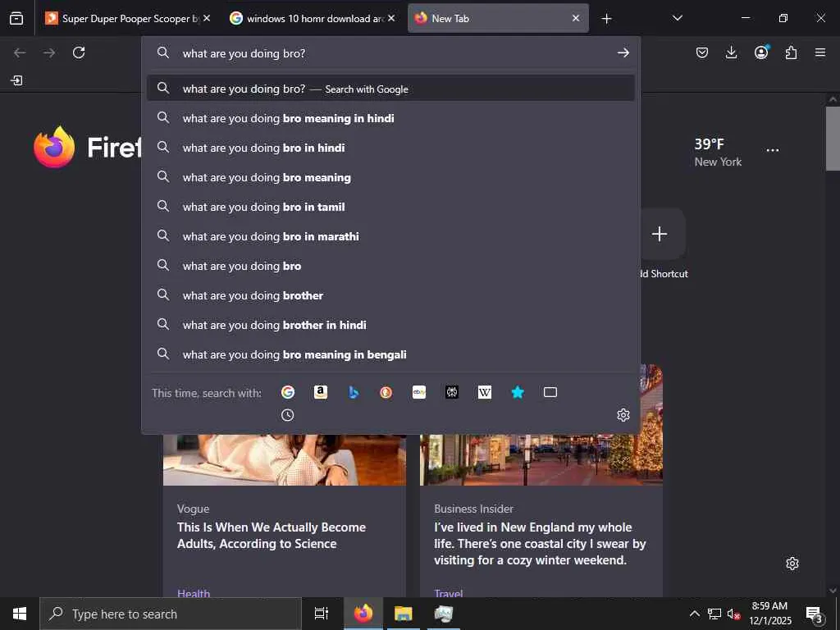Pick suggestion 'what are you doing bro in tamil'

tap(390, 206)
